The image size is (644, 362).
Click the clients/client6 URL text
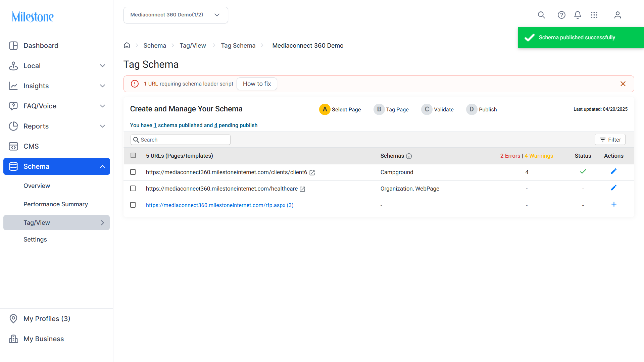pos(227,172)
